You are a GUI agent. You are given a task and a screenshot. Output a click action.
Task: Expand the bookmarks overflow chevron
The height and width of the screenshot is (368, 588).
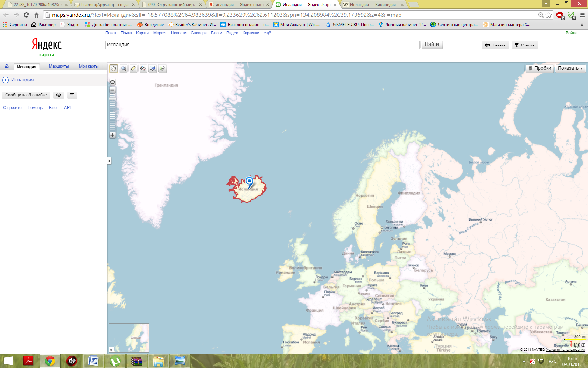click(582, 25)
